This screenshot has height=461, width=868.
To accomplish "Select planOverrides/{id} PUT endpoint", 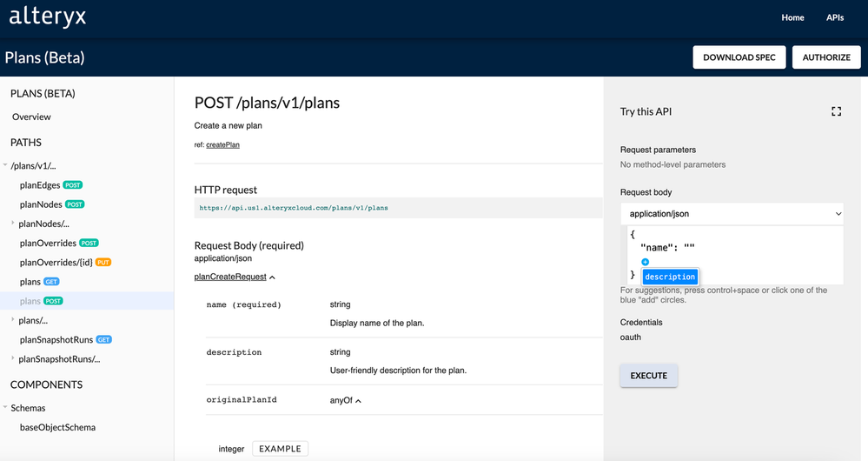I will pyautogui.click(x=65, y=263).
